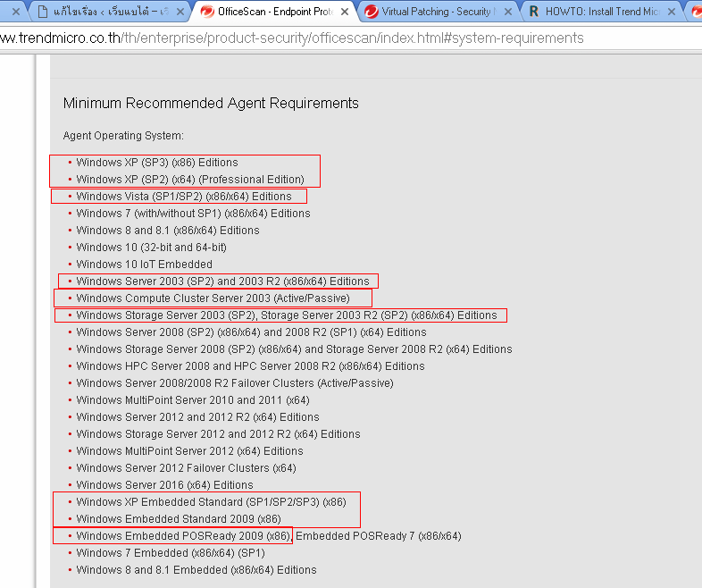Screen dimensions: 702x588
Task: Click Windows Vista (SP1/SP2) Editions line
Action: tap(184, 197)
